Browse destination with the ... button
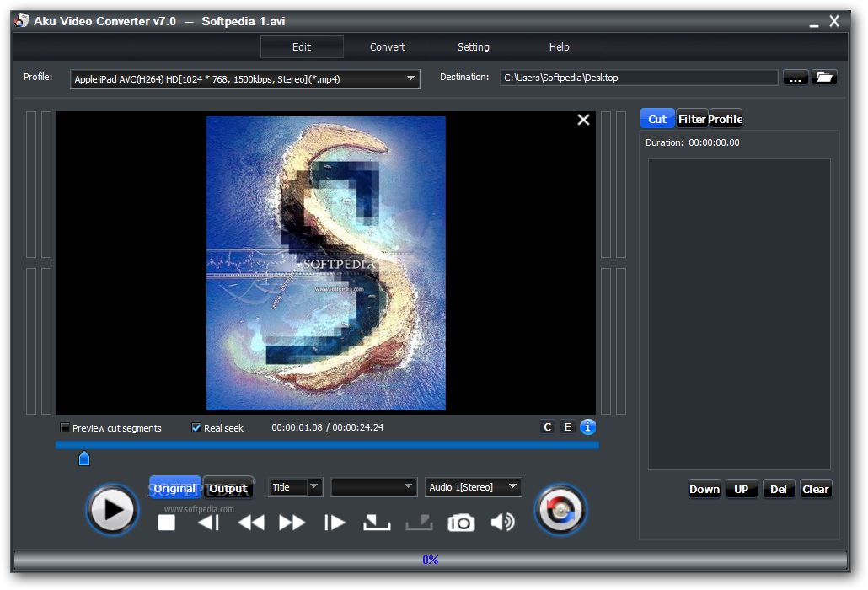 point(796,78)
